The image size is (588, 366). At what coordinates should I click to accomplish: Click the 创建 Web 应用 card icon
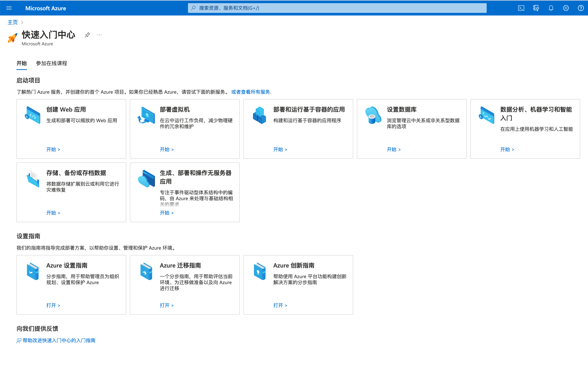[32, 115]
